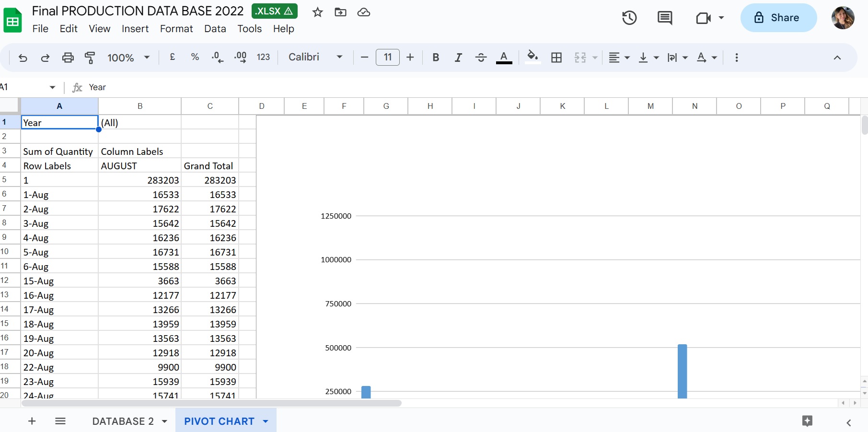The image size is (868, 432).
Task: Open comments history icon
Action: click(665, 18)
